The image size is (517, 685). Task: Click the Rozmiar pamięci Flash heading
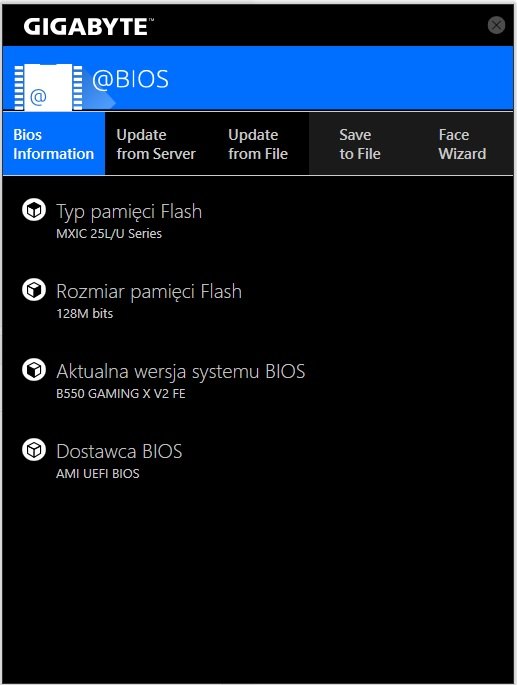pos(149,292)
